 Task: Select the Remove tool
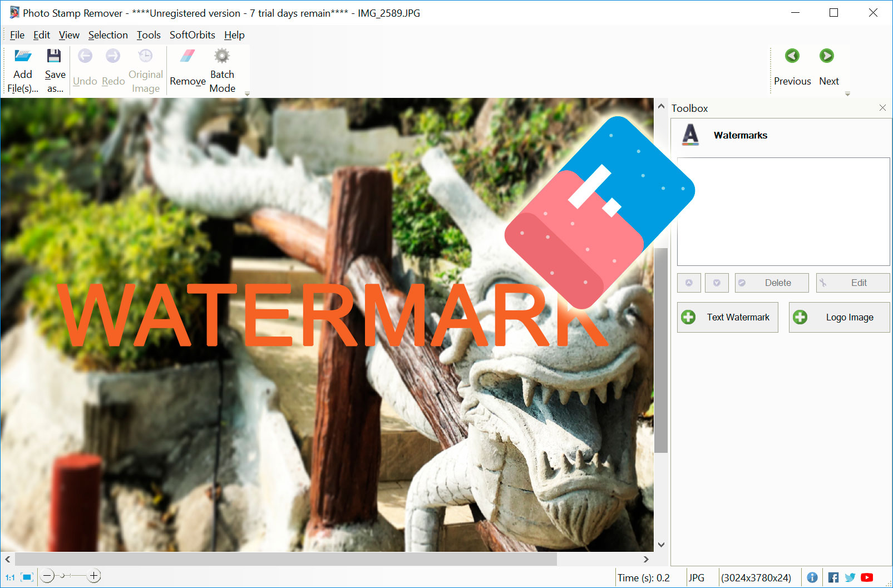[187, 68]
